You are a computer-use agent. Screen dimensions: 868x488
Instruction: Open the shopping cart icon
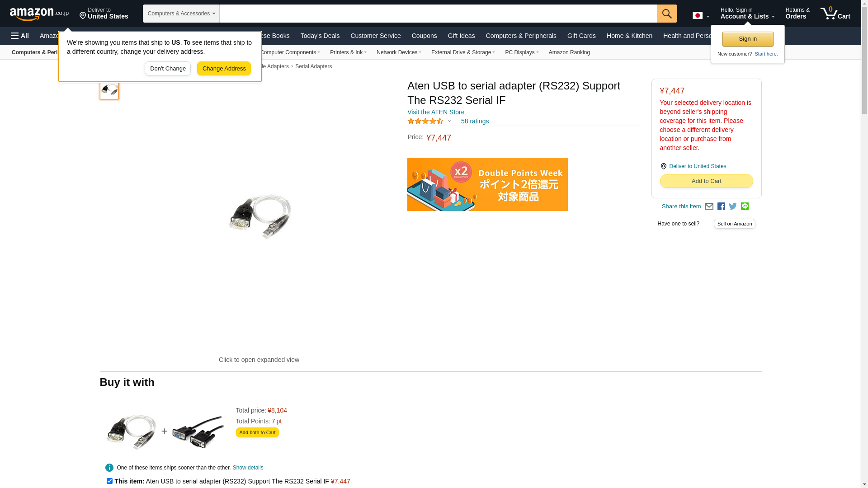pos(835,14)
